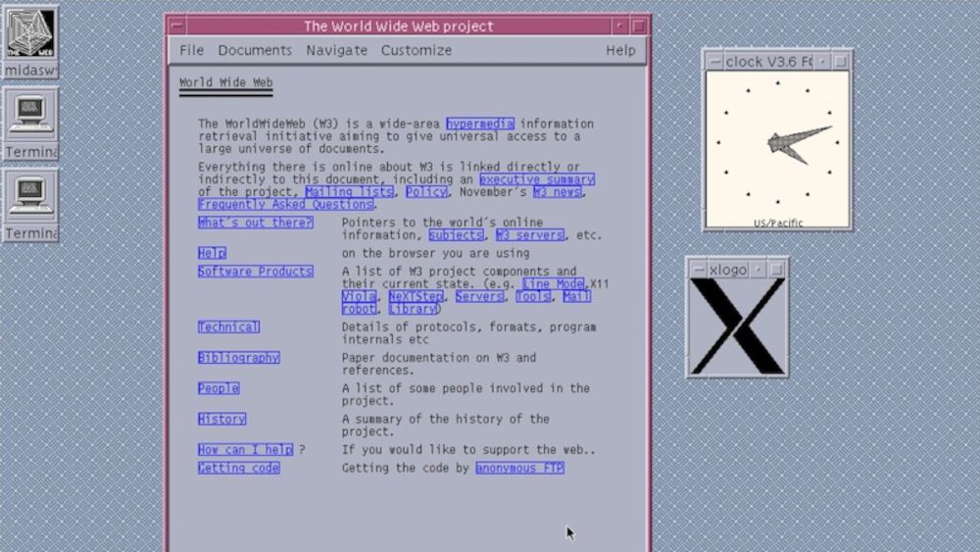This screenshot has height=552, width=980.
Task: Follow the Library link
Action: 413,309
